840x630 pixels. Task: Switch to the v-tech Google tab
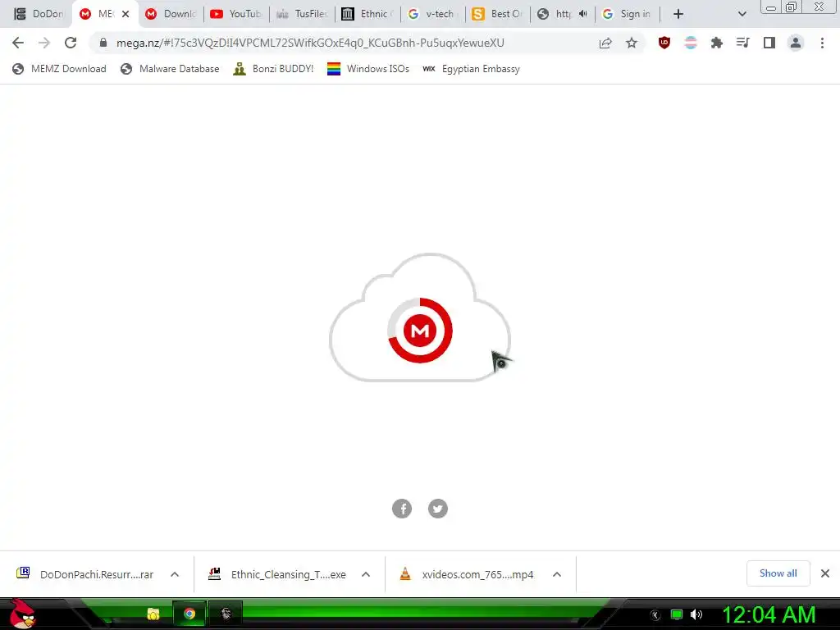(433, 14)
